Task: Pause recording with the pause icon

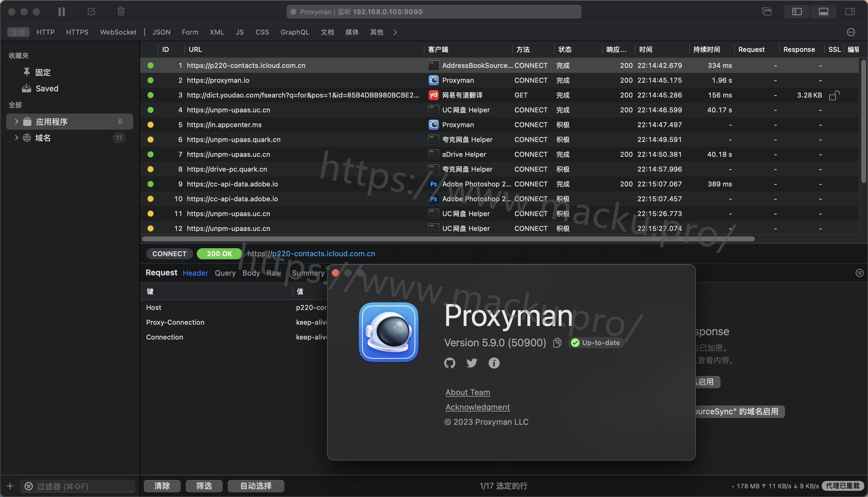Action: (x=62, y=12)
